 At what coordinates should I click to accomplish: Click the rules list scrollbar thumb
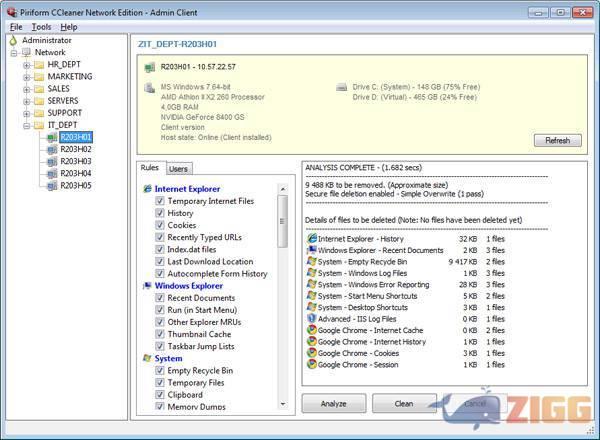[283, 221]
